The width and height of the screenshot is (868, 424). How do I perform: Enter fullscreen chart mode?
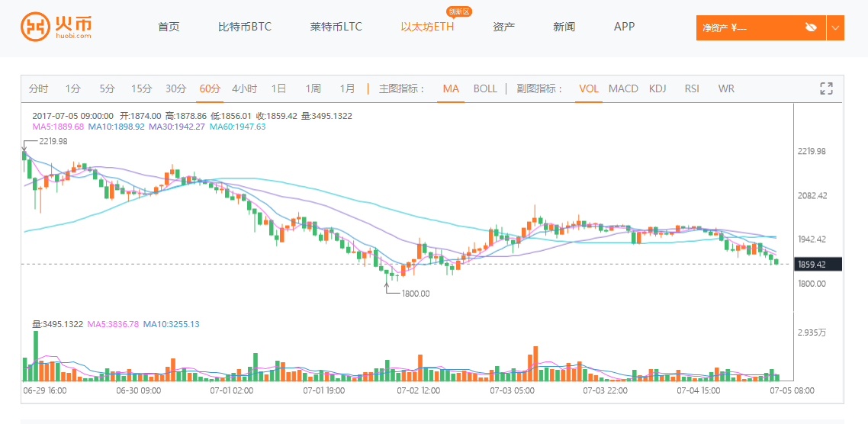click(826, 88)
